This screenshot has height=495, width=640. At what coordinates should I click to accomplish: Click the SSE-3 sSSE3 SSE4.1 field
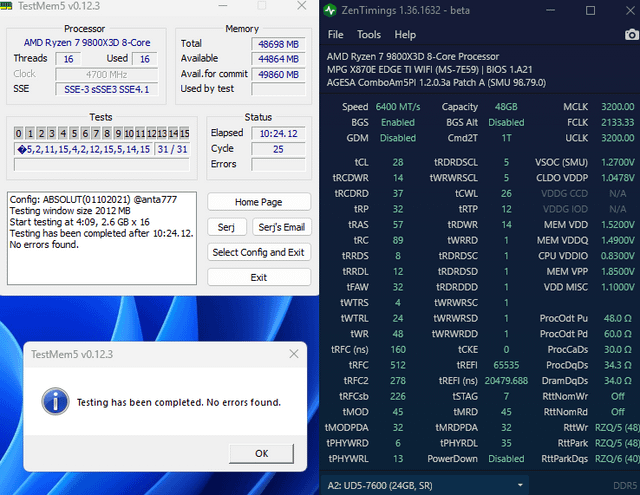(x=107, y=89)
